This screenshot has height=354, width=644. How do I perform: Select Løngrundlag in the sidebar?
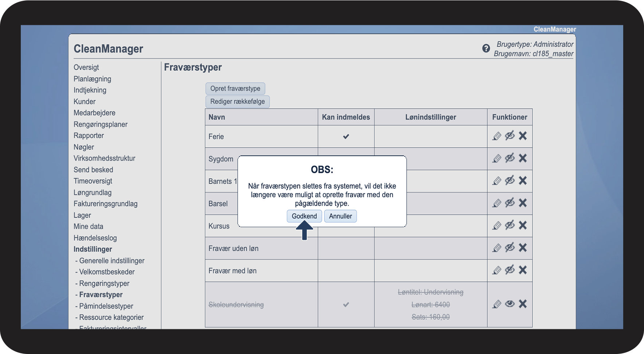pos(93,193)
